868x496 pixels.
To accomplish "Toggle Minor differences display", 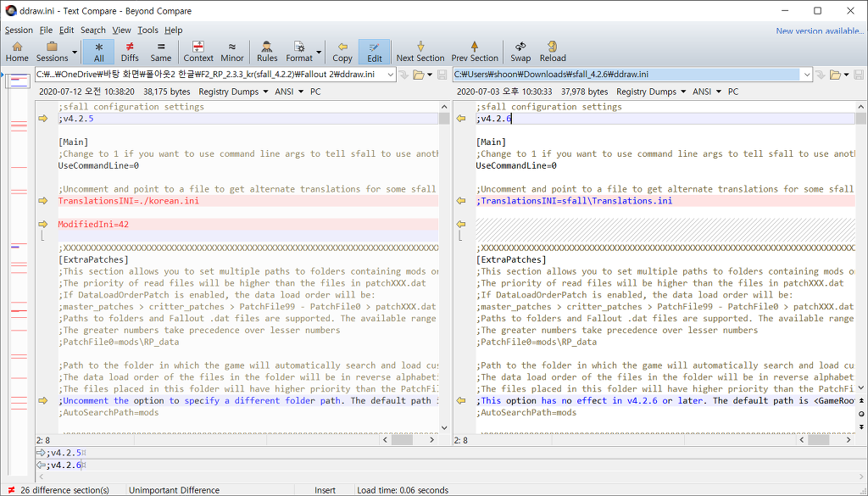I will click(x=232, y=51).
